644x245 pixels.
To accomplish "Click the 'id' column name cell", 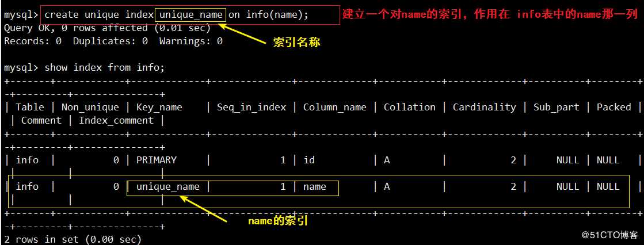I will tap(309, 160).
